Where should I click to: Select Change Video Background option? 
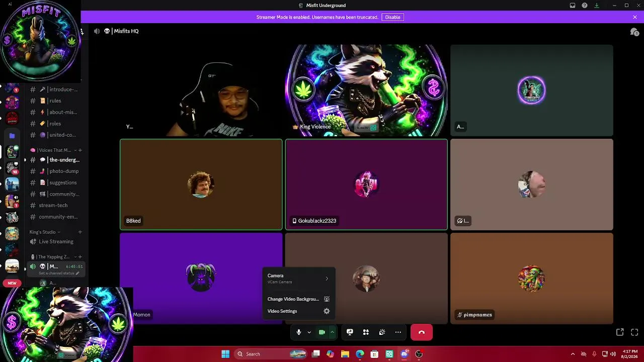(x=298, y=299)
